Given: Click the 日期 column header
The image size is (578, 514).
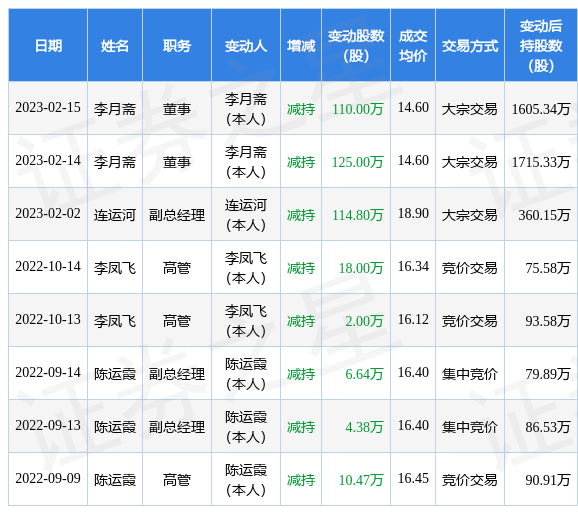Looking at the screenshot, I should tap(48, 46).
